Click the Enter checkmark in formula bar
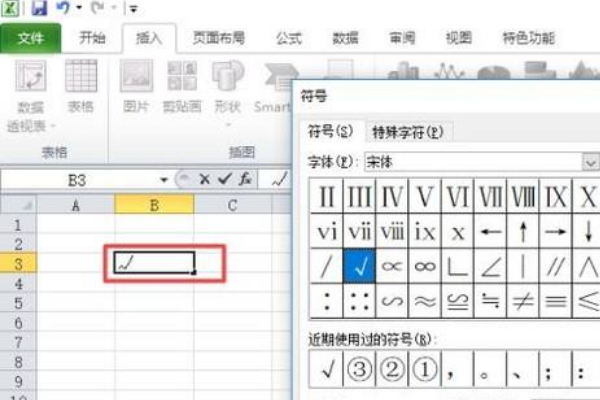 click(x=225, y=179)
